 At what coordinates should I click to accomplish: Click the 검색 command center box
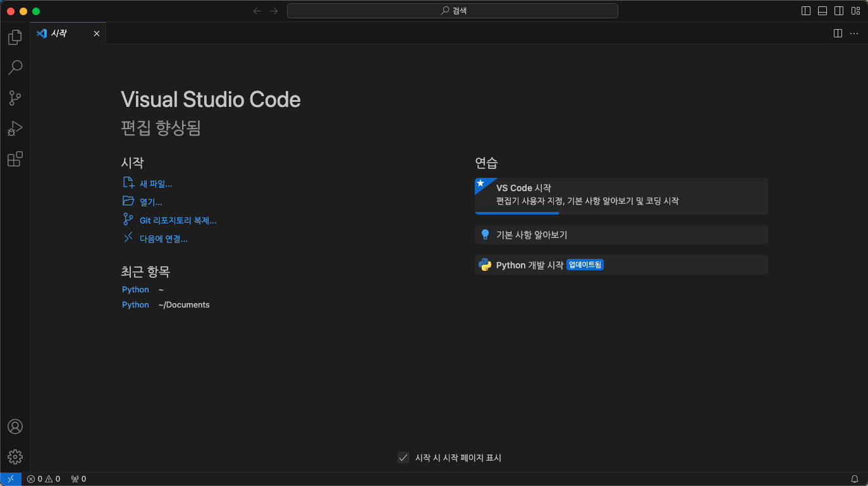coord(453,11)
